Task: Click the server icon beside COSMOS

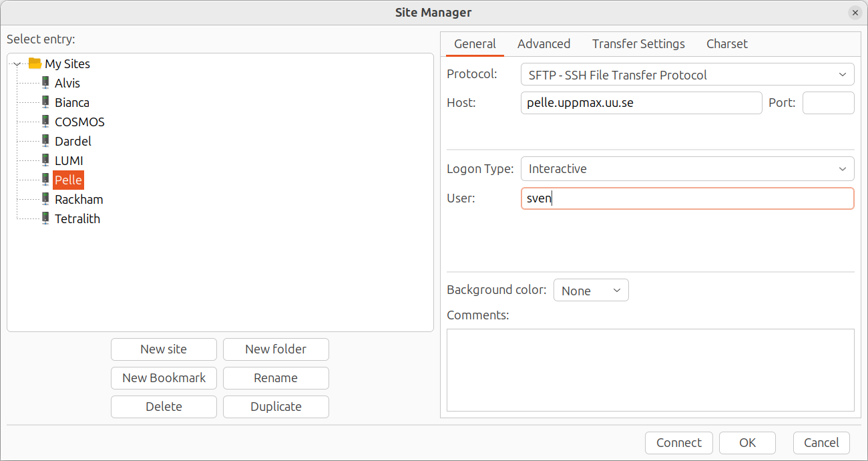Action: click(45, 122)
